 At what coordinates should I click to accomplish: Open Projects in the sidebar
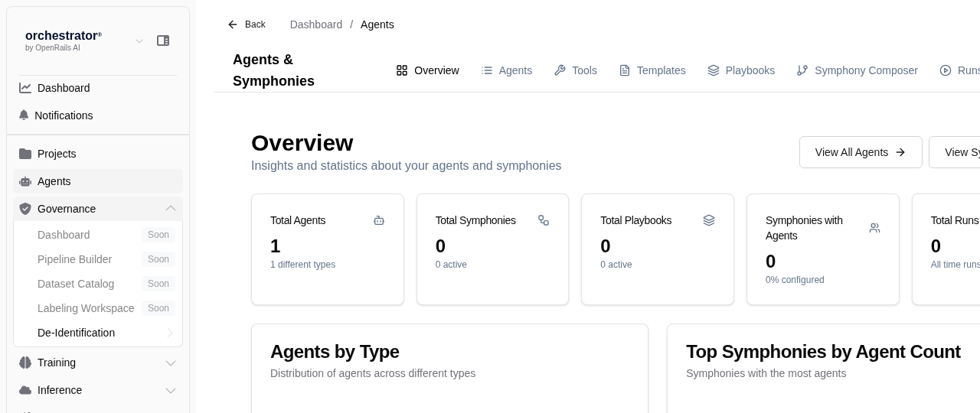(x=98, y=154)
